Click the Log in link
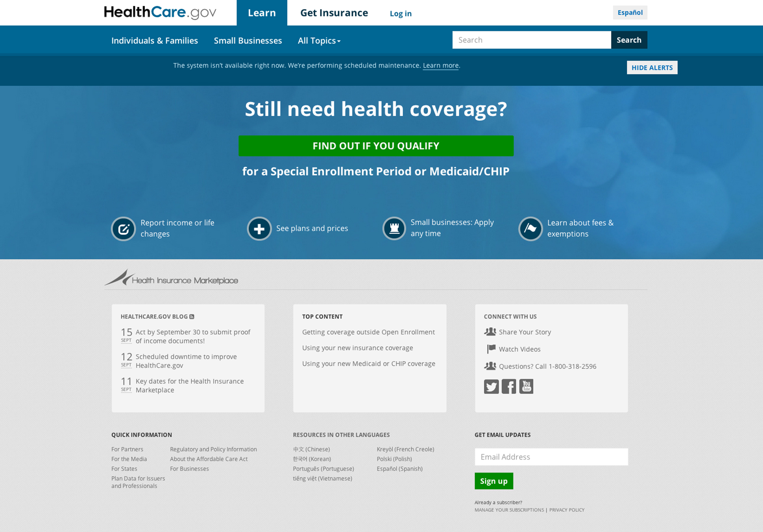 [x=401, y=14]
